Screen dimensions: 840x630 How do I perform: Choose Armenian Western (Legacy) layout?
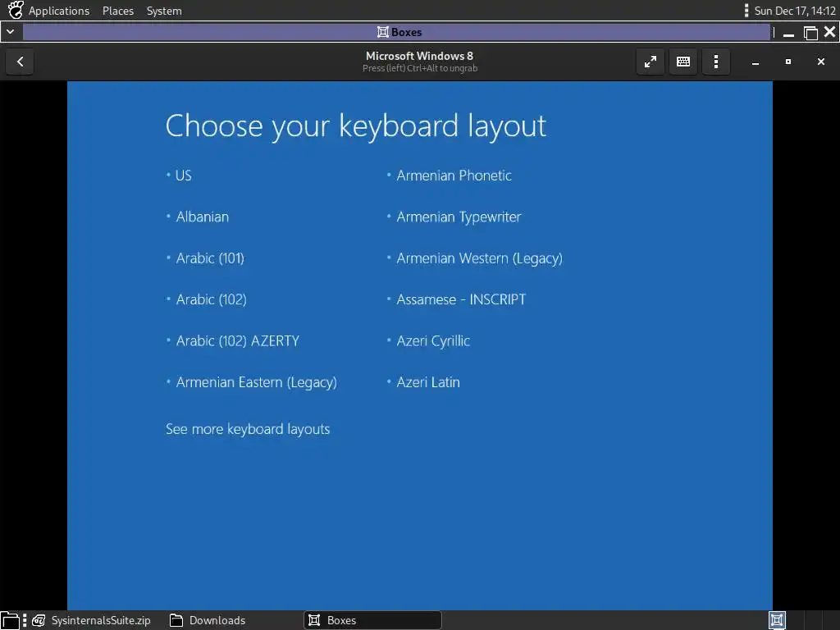(479, 258)
